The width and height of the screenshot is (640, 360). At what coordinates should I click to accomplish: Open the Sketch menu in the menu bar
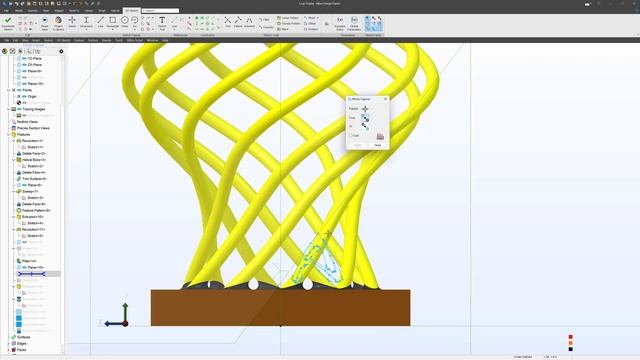pos(48,40)
